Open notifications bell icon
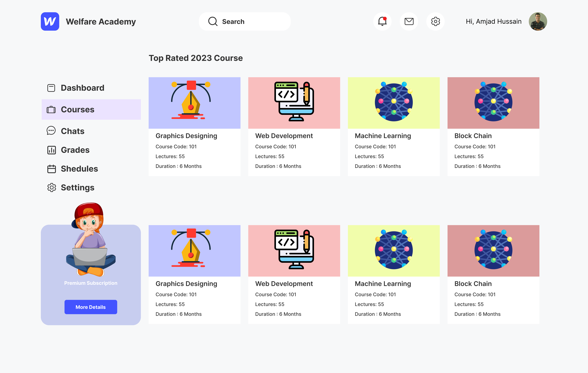Image resolution: width=588 pixels, height=373 pixels. click(x=382, y=21)
